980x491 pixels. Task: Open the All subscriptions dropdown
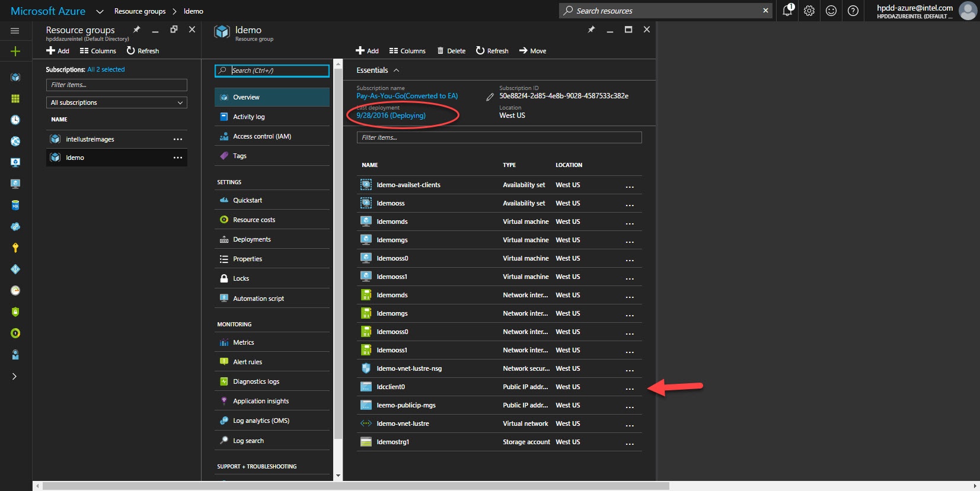(117, 102)
